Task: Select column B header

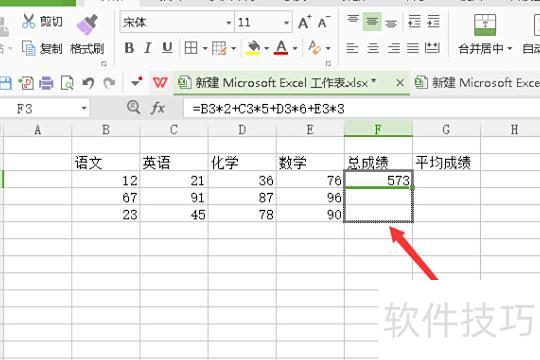Action: pyautogui.click(x=106, y=130)
